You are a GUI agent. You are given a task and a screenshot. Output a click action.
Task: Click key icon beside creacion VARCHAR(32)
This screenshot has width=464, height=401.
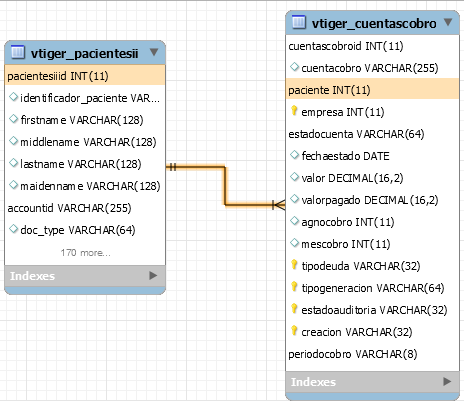(x=294, y=331)
